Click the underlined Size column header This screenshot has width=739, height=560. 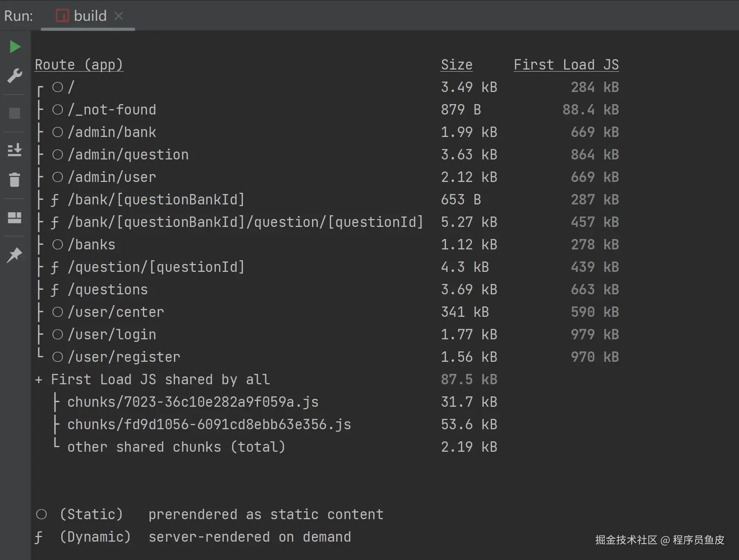(457, 65)
